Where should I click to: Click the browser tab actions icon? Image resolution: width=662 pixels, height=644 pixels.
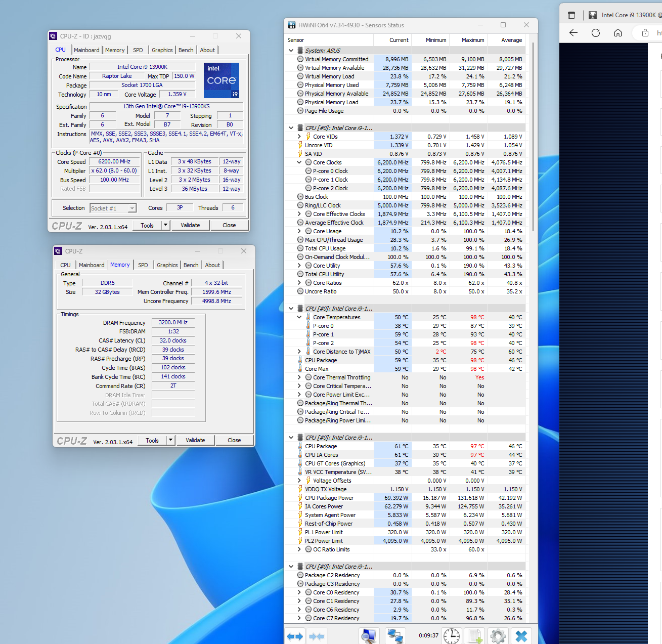[571, 15]
